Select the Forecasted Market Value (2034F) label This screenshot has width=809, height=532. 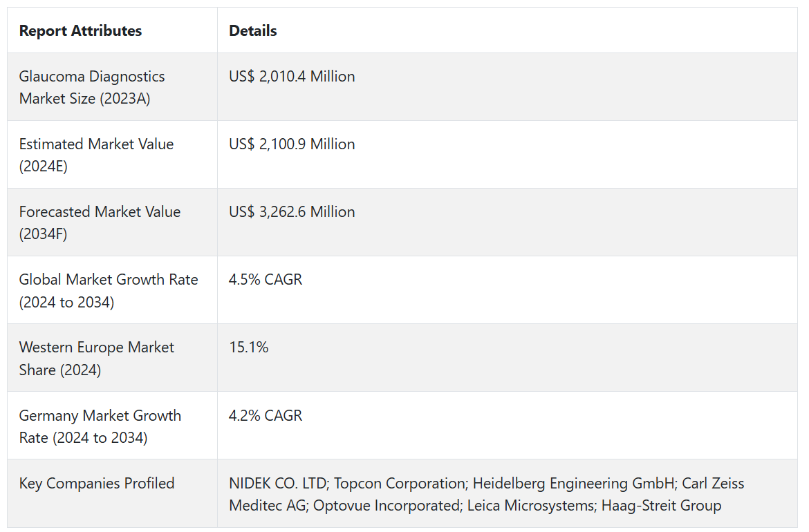(x=100, y=222)
